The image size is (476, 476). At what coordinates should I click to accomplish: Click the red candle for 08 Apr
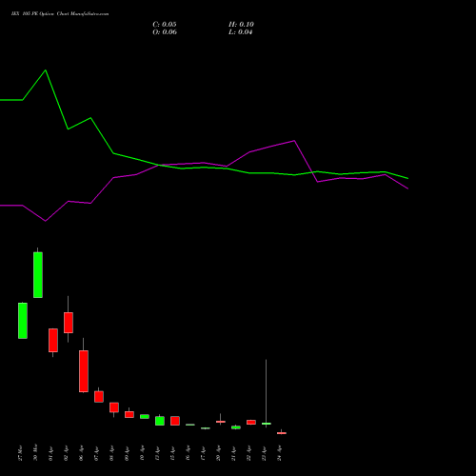coord(114,407)
